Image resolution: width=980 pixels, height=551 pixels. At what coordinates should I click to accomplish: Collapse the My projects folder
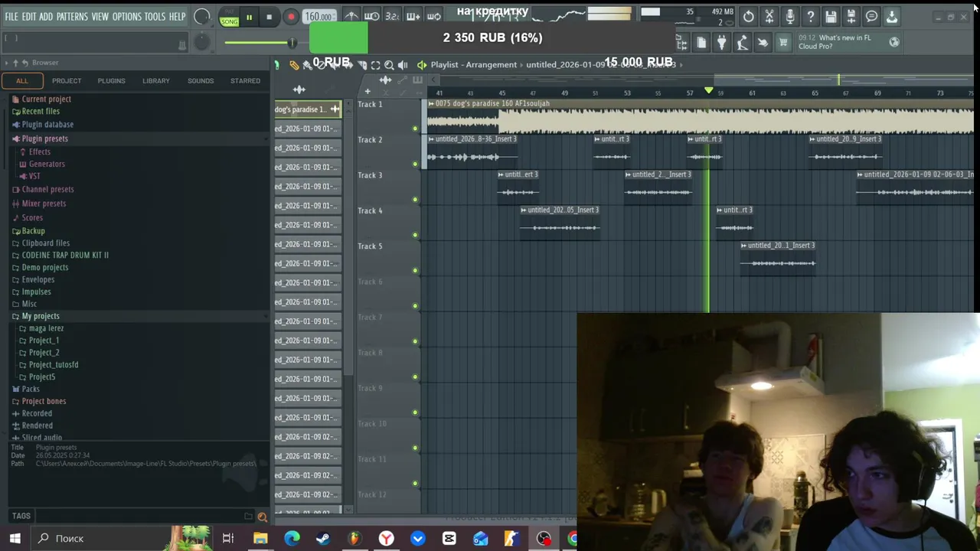pyautogui.click(x=41, y=316)
